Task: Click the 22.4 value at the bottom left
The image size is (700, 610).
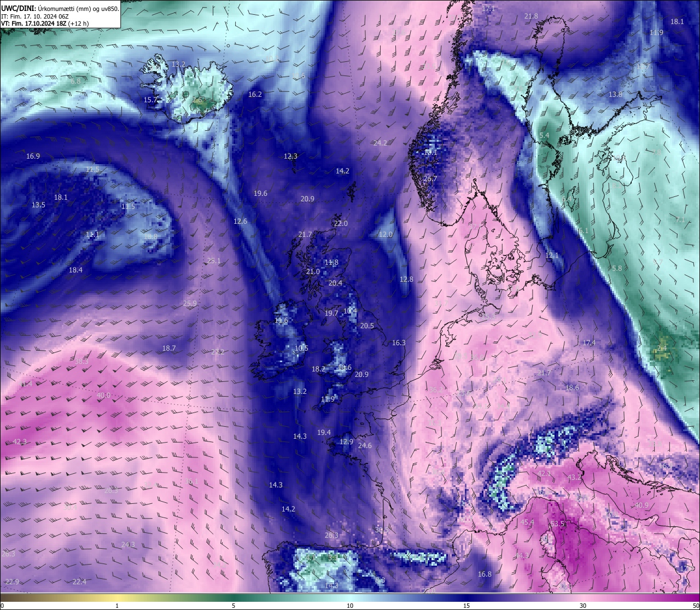Action: tap(79, 582)
